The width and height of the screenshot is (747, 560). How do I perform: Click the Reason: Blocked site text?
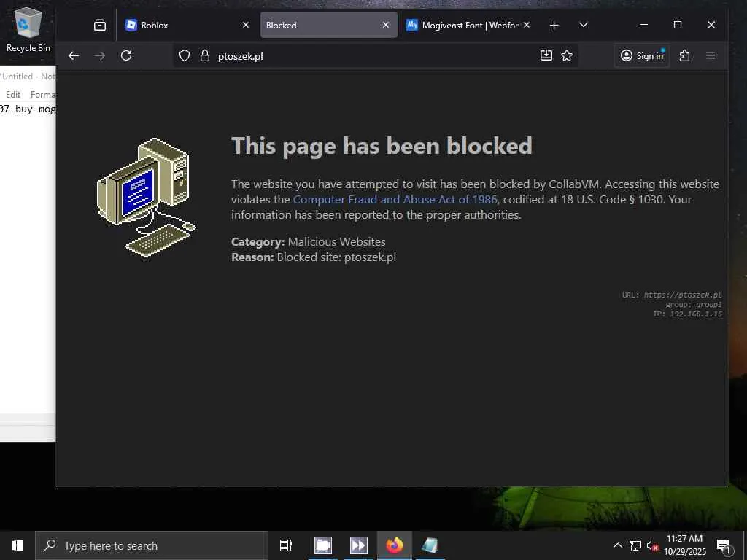[x=314, y=257]
